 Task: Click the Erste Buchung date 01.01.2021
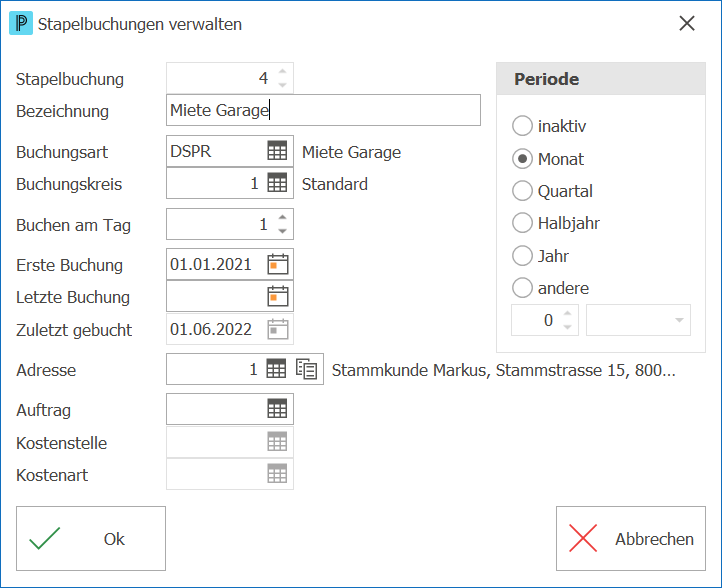coord(211,264)
